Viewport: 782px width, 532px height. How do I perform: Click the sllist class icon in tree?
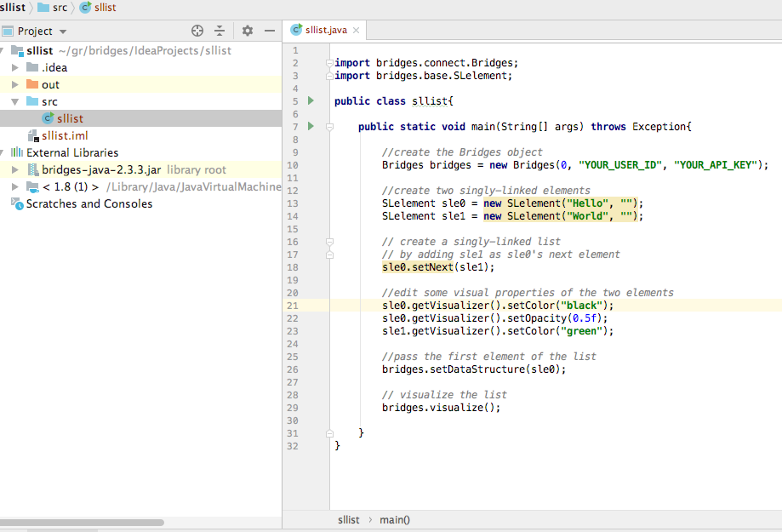pos(48,117)
